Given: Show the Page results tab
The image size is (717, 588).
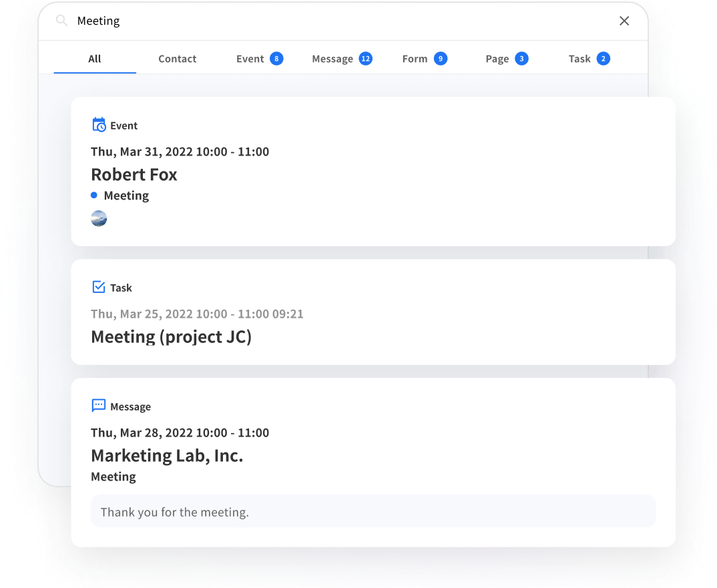Looking at the screenshot, I should click(497, 59).
